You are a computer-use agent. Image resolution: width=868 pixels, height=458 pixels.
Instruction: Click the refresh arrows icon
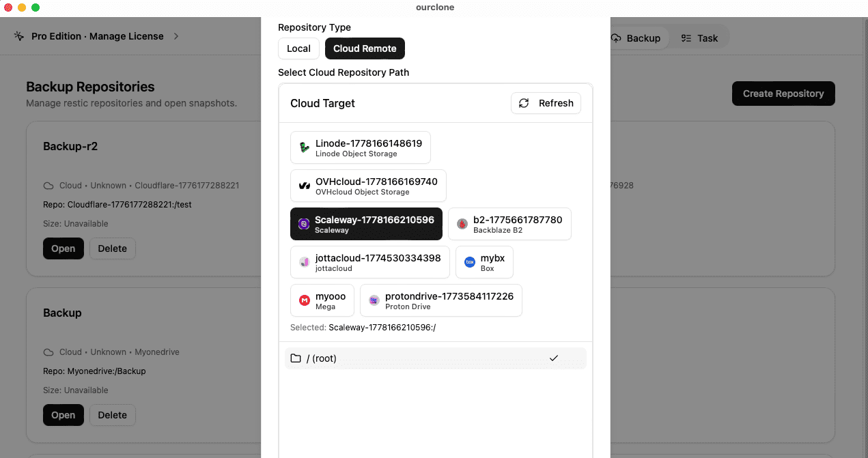tap(524, 103)
